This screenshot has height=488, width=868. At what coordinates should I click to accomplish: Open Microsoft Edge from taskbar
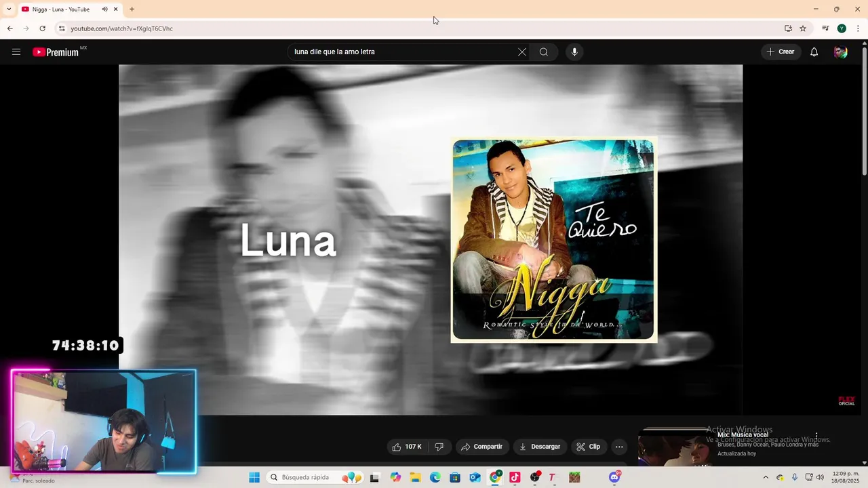[435, 477]
